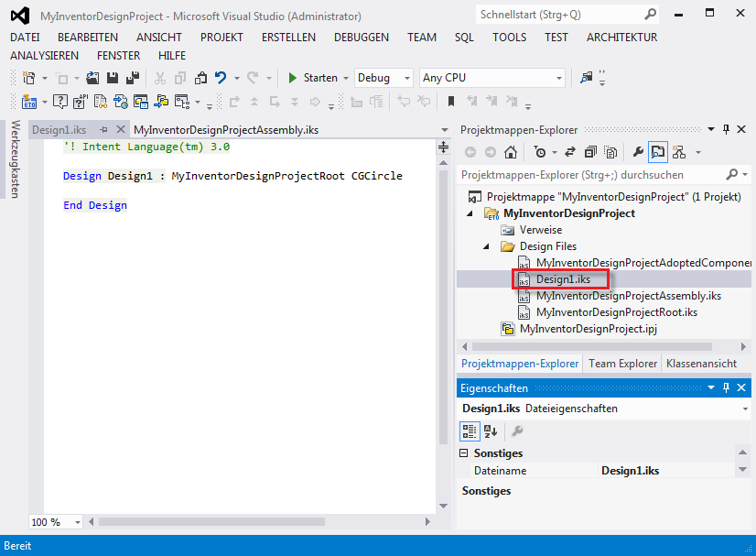The height and width of the screenshot is (556, 756).
Task: Click the editor horizontal scrollbar
Action: [212, 522]
